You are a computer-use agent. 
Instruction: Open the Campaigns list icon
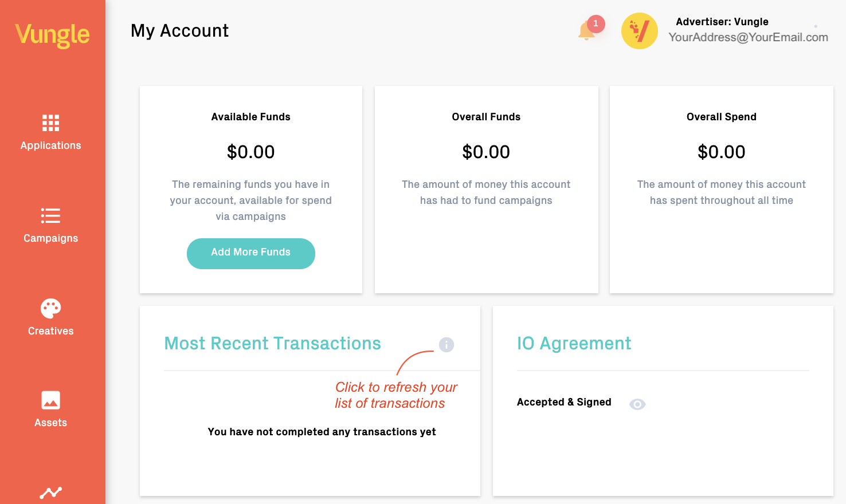coord(50,215)
